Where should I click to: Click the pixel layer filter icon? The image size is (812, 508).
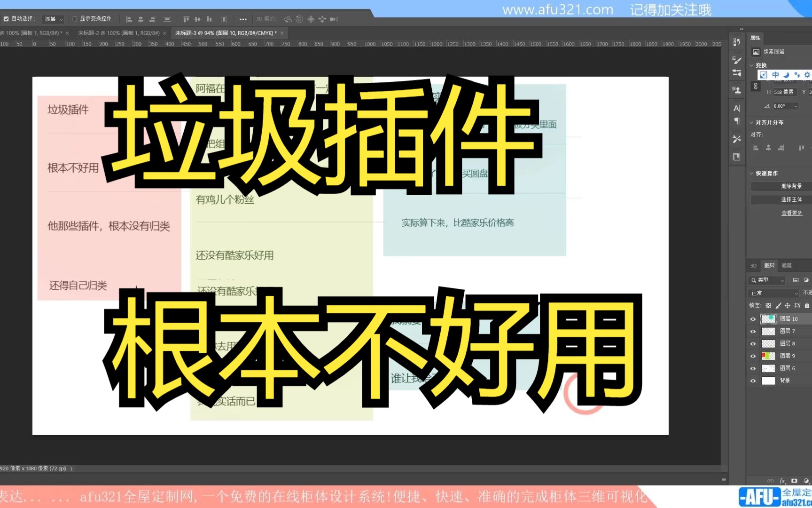click(796, 280)
